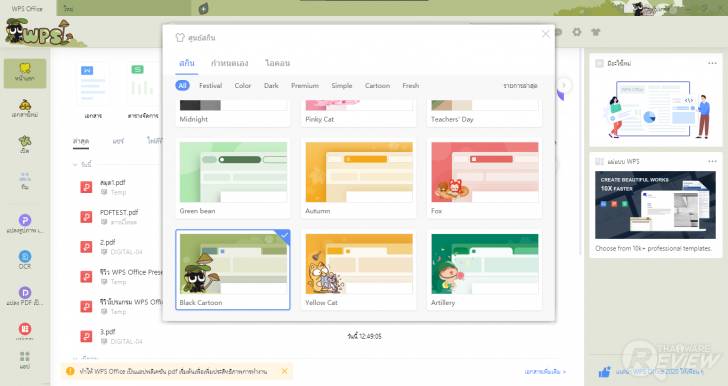Open the purple picture converter icon
Screen dimensions: 728x386
pyautogui.click(x=25, y=220)
